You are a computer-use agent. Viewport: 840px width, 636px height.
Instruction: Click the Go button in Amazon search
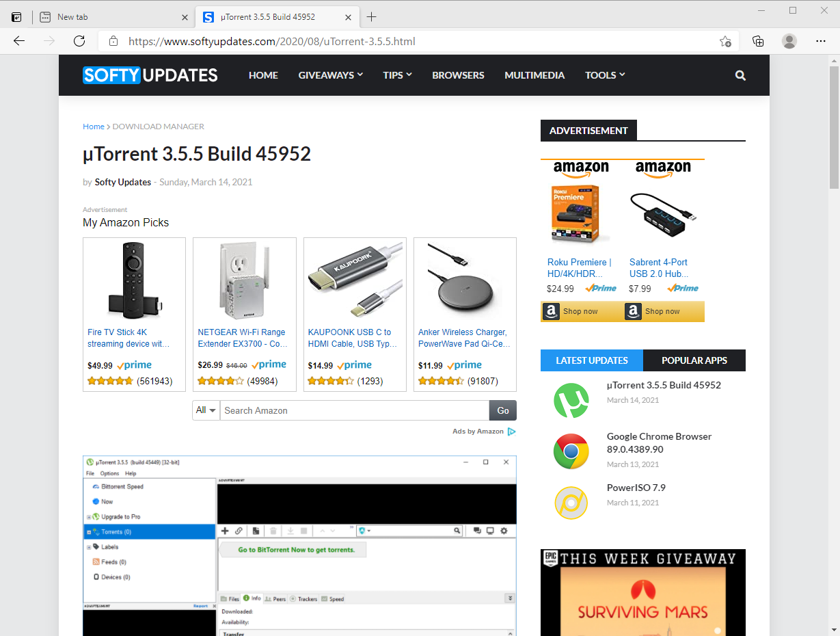[503, 410]
